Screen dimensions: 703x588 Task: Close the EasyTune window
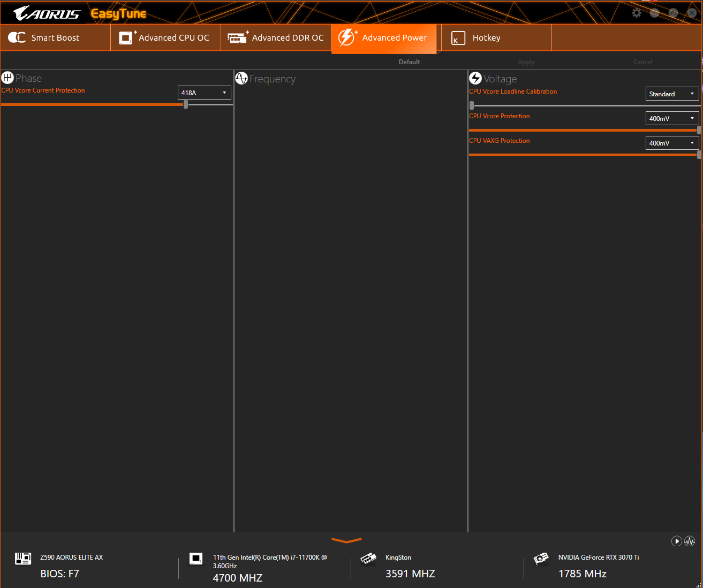click(x=692, y=13)
